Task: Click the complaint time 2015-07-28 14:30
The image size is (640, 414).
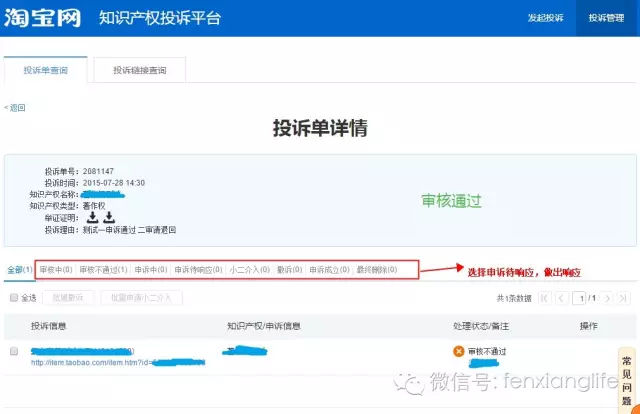Action: 114,183
